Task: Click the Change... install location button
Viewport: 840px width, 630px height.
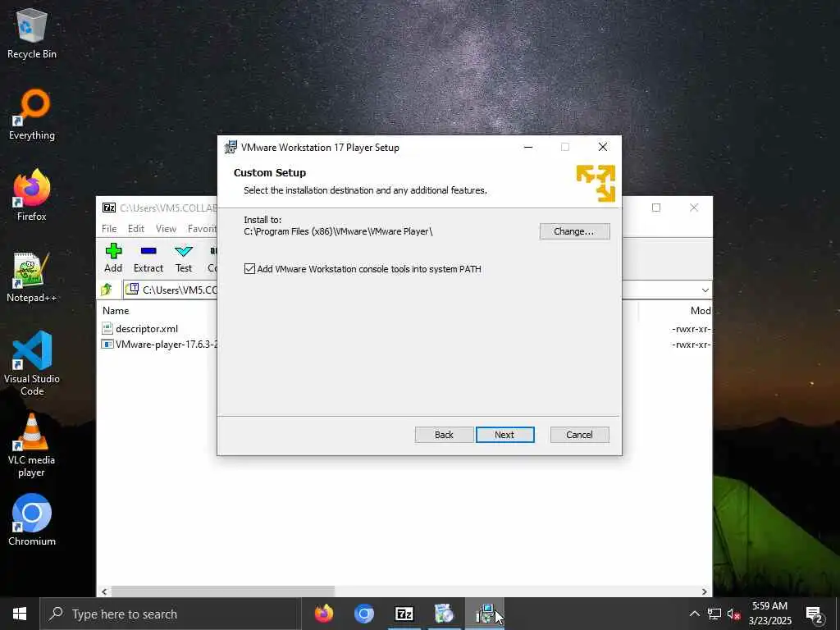Action: click(x=574, y=231)
